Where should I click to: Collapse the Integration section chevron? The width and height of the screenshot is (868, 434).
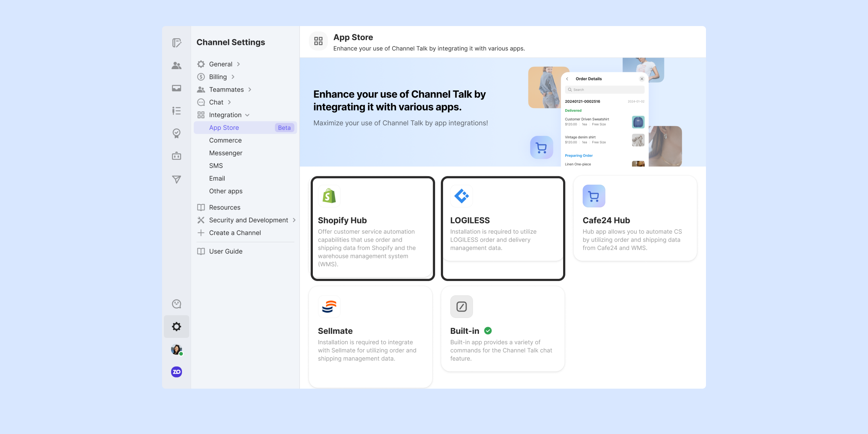click(247, 115)
